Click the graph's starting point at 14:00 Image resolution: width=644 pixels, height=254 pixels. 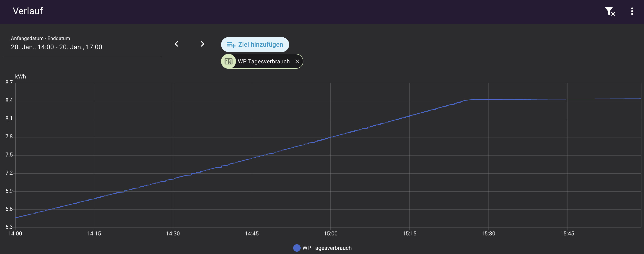(16, 218)
